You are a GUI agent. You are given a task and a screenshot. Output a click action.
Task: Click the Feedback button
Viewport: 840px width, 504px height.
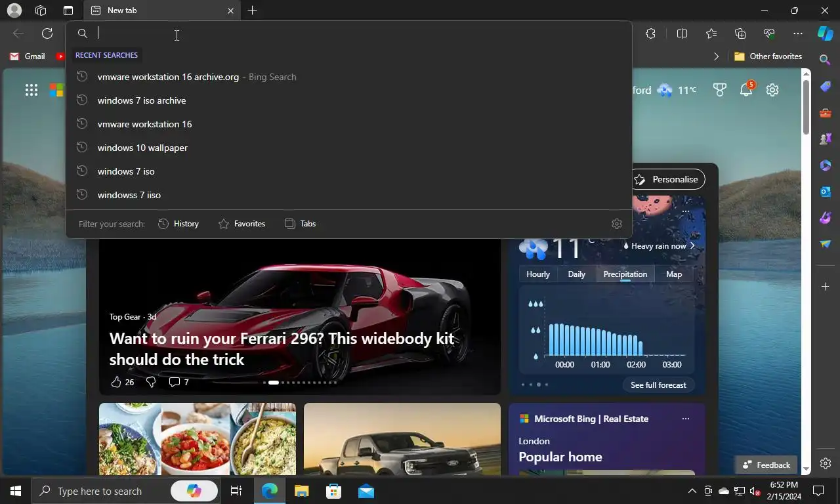coord(766,465)
